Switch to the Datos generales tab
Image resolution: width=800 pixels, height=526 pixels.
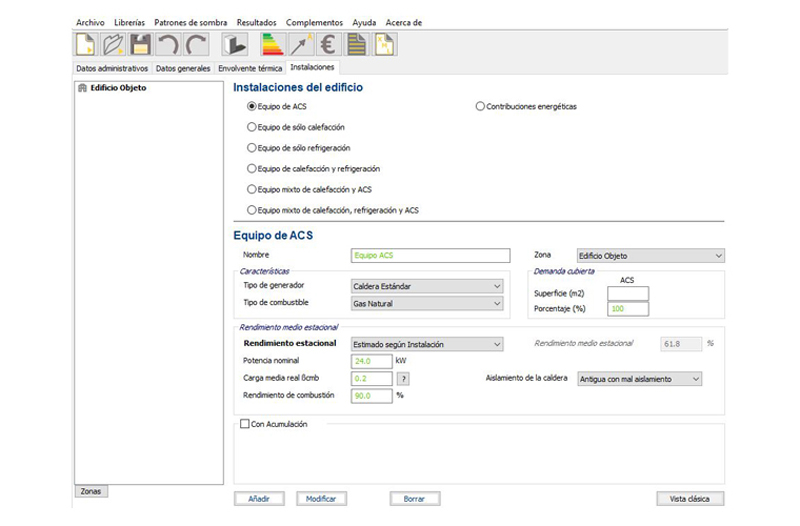183,68
